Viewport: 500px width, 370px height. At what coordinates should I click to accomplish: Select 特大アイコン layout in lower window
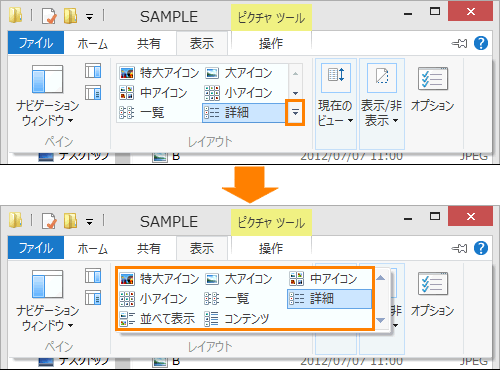click(159, 278)
